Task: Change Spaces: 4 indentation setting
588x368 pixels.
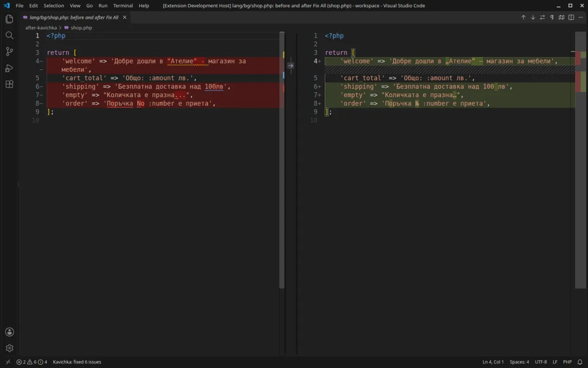Action: [x=519, y=362]
